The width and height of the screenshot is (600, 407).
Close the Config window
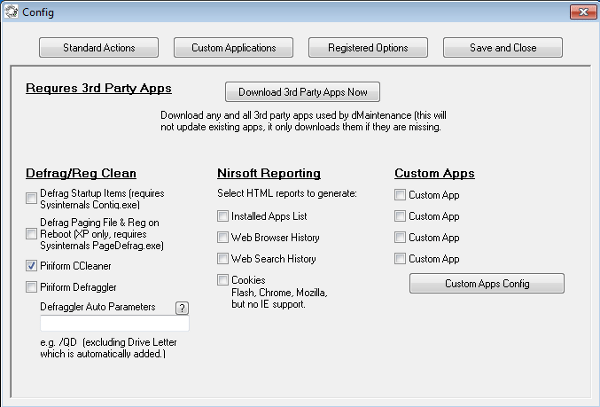(577, 12)
